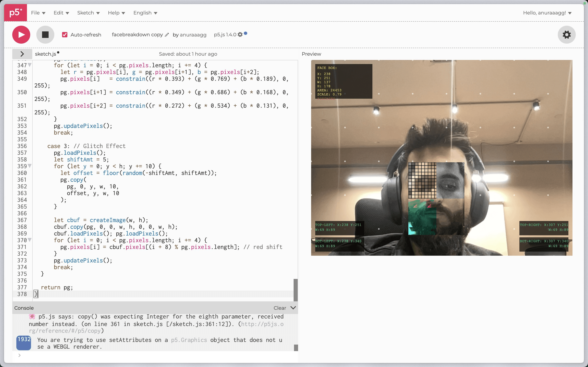
Task: Open the File menu
Action: [x=38, y=13]
